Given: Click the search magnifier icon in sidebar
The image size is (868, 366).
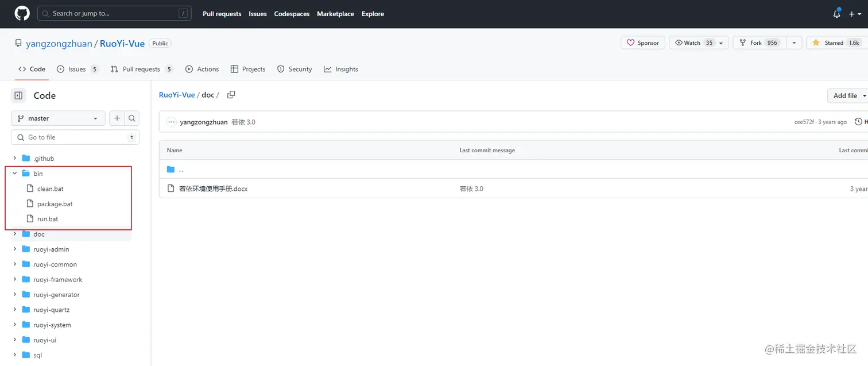Looking at the screenshot, I should (132, 118).
